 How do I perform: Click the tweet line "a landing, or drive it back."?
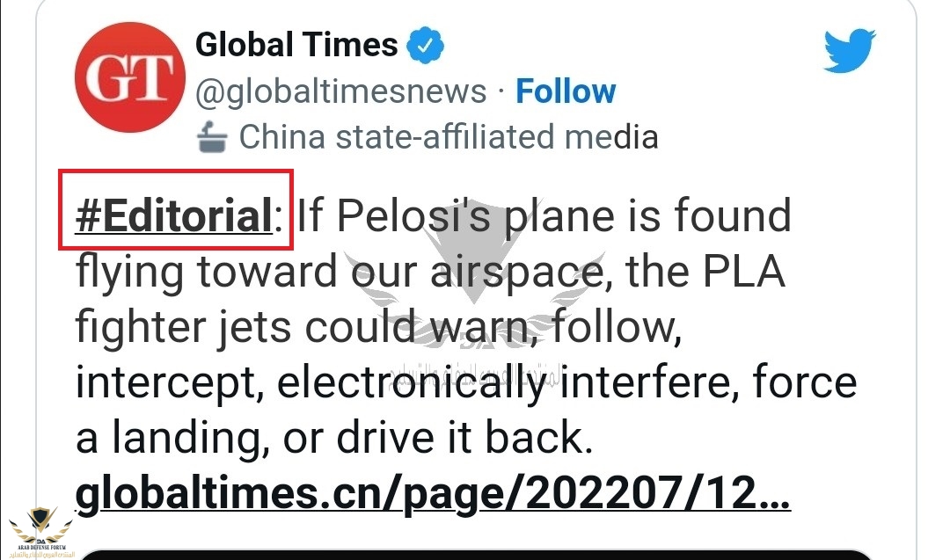coord(330,439)
